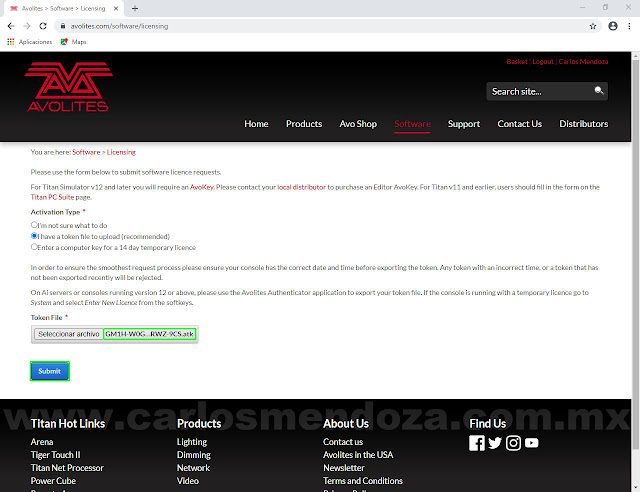Open a new browser tab with plus
This screenshot has width=640, height=492.
135,8
